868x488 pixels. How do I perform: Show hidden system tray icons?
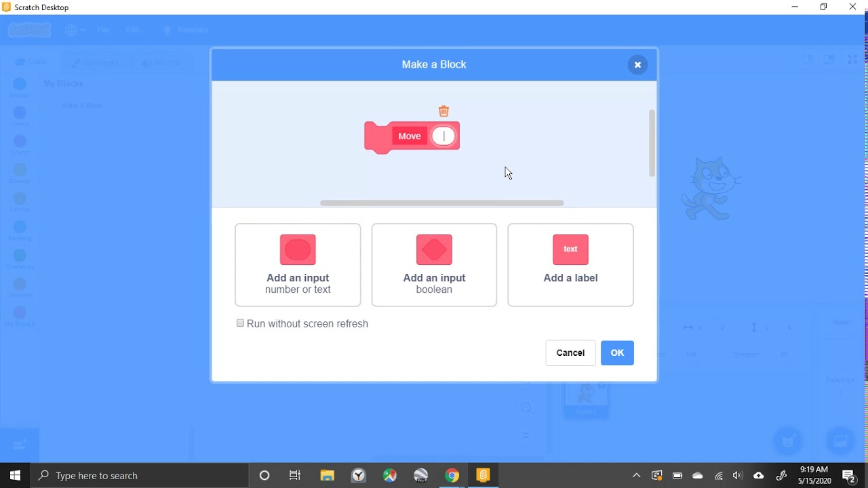(636, 476)
